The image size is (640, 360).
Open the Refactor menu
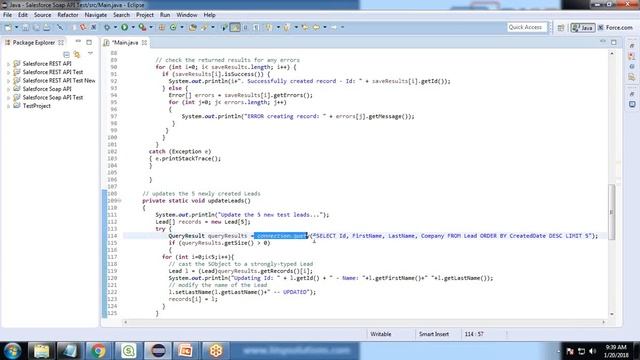tap(68, 15)
